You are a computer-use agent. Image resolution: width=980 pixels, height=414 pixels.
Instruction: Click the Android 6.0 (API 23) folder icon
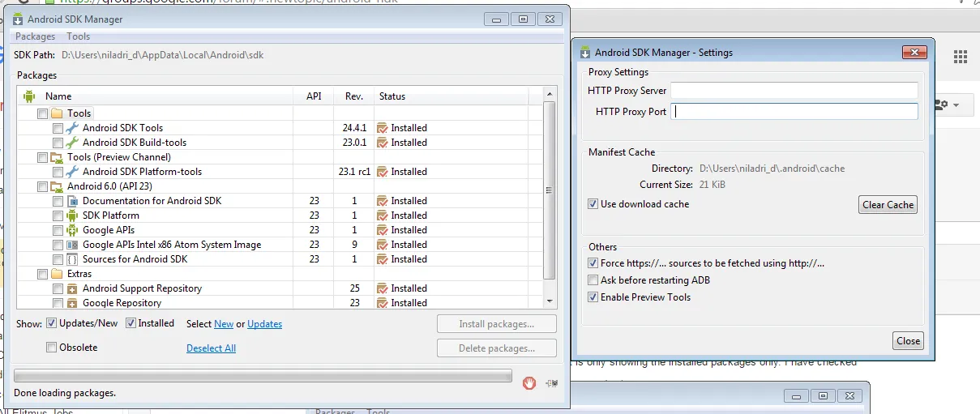tap(57, 186)
